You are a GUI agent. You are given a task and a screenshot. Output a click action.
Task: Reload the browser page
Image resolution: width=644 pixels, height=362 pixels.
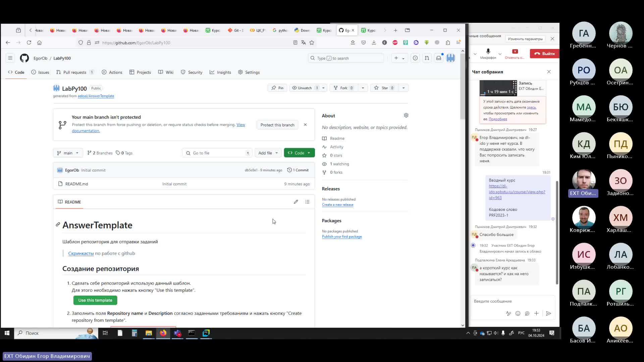pyautogui.click(x=29, y=43)
